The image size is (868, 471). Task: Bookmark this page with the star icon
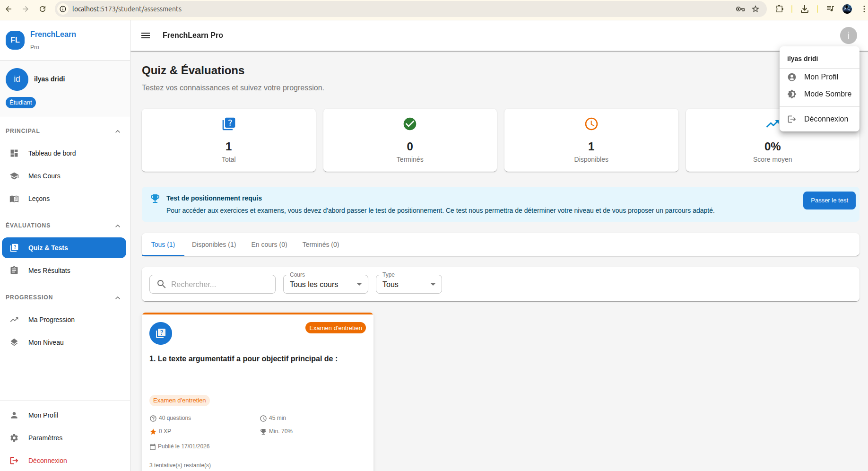coord(755,9)
